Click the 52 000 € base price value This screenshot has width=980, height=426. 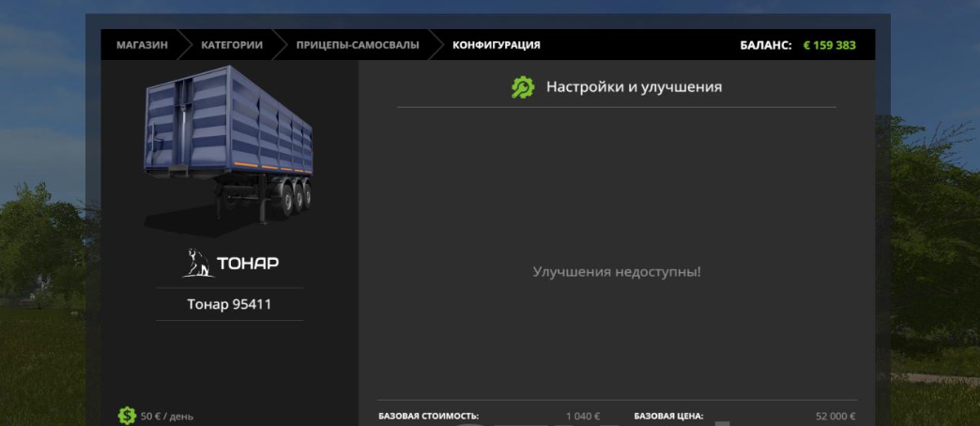click(835, 416)
